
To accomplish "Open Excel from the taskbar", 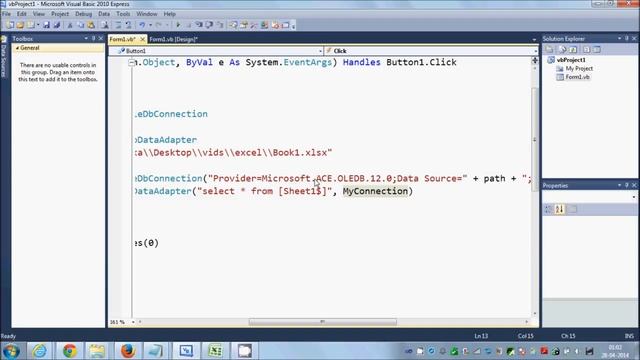I will point(215,351).
